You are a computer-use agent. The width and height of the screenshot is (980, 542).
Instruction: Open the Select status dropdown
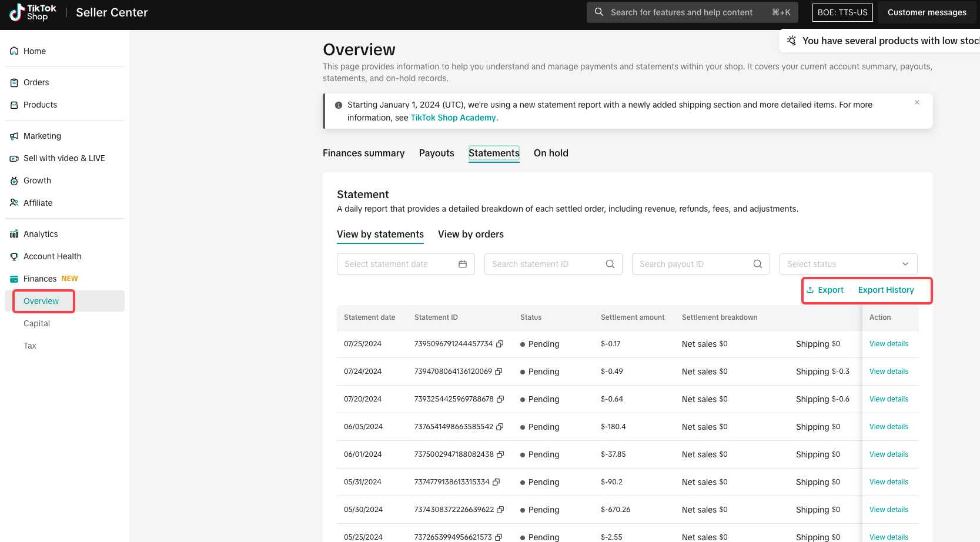coord(848,264)
